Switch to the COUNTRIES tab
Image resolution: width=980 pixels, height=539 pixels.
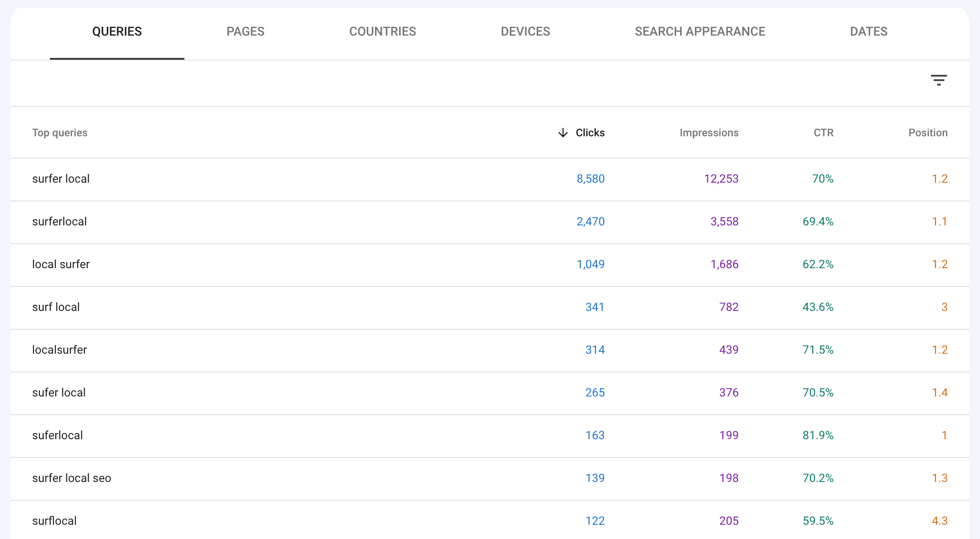pyautogui.click(x=383, y=31)
